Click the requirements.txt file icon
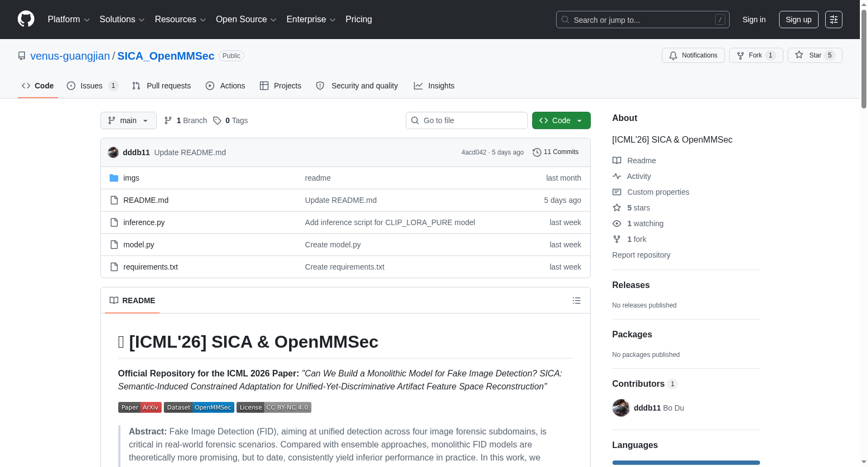Screen dimensions: 868x467 (114, 267)
